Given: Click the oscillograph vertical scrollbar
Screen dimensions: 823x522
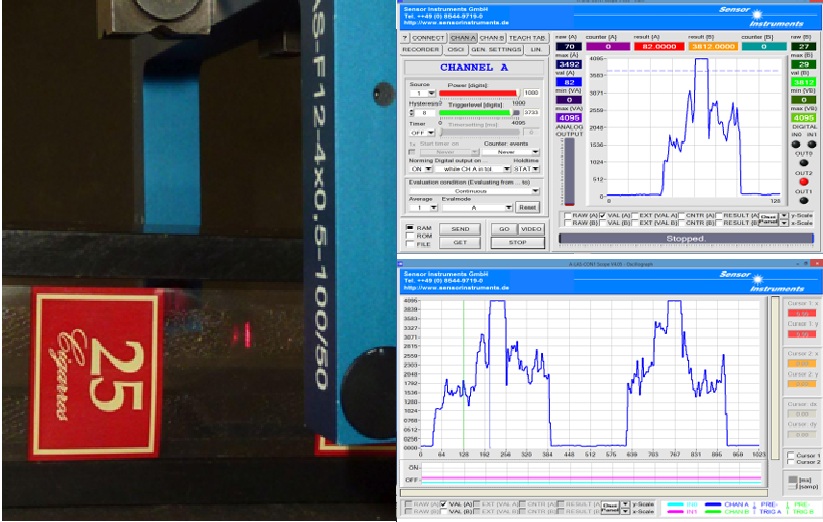Looking at the screenshot, I should coord(774,378).
